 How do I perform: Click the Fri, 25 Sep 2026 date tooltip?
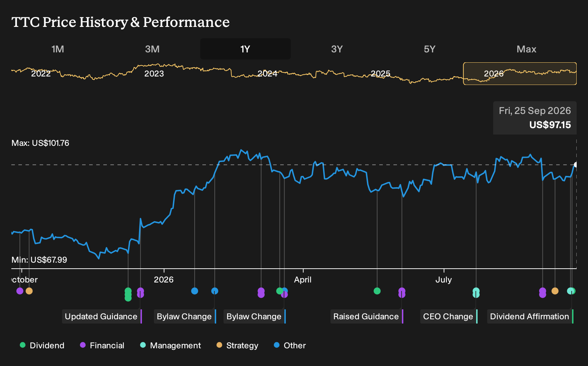535,111
